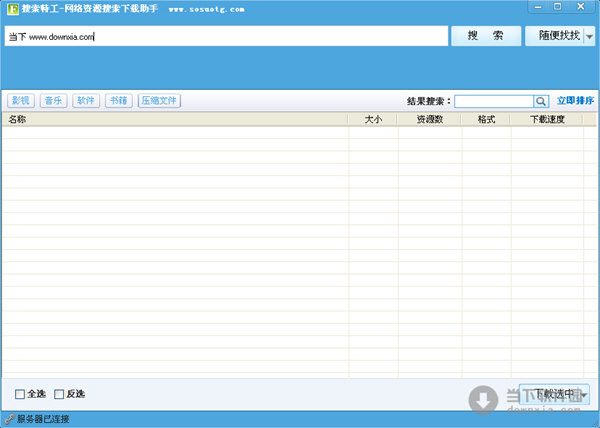Click the 立即排序 sort link
The height and width of the screenshot is (428, 600).
tap(575, 101)
